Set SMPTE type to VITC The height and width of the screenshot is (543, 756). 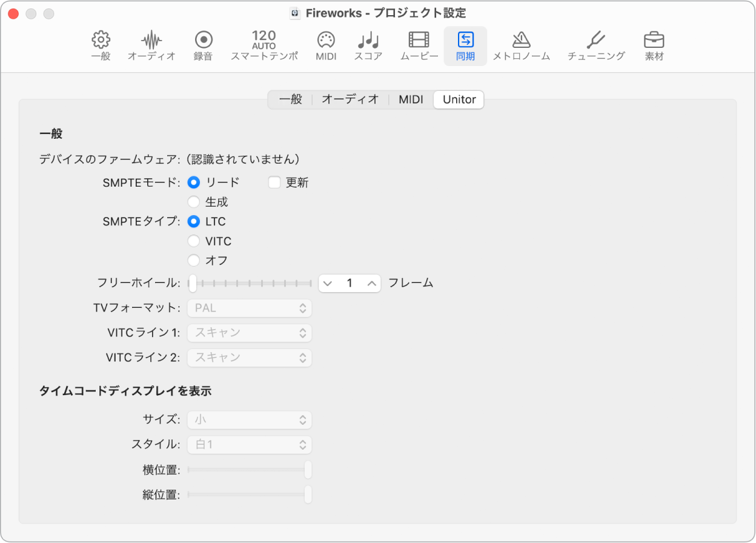coord(194,241)
